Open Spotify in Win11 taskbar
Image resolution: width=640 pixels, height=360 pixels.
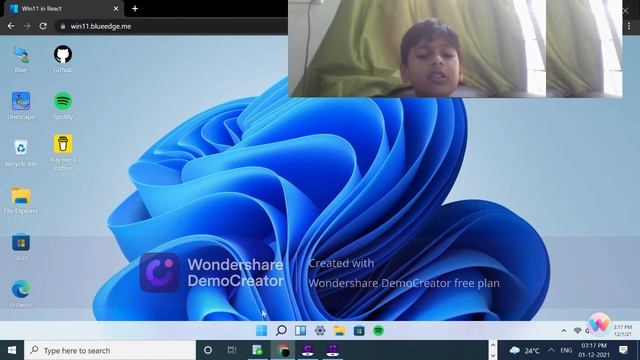point(379,330)
